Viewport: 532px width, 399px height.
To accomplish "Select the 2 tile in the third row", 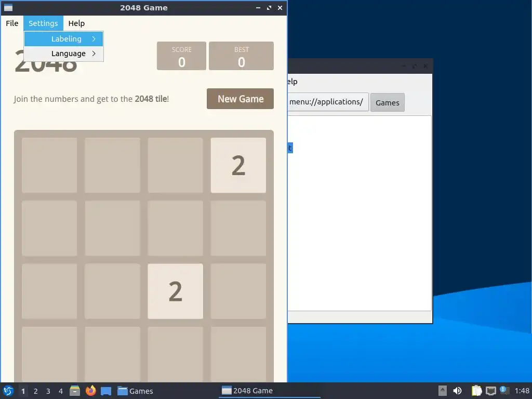I will tap(176, 291).
